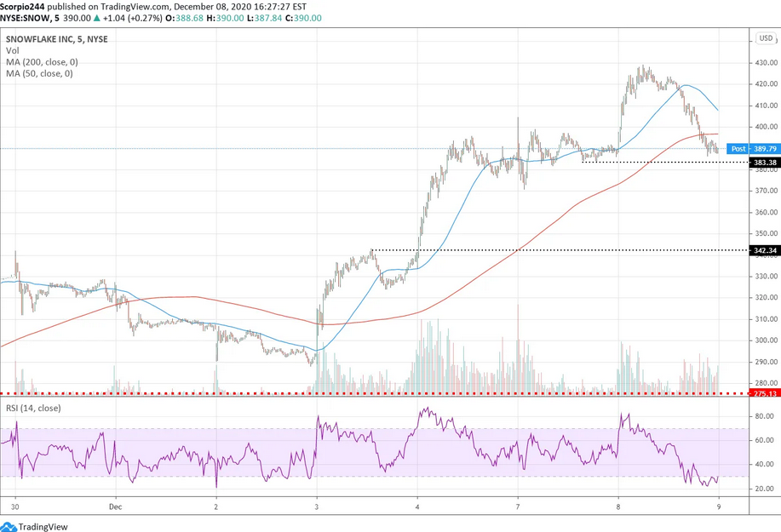
Task: Click the RSI (14, close) label
Action: point(33,408)
